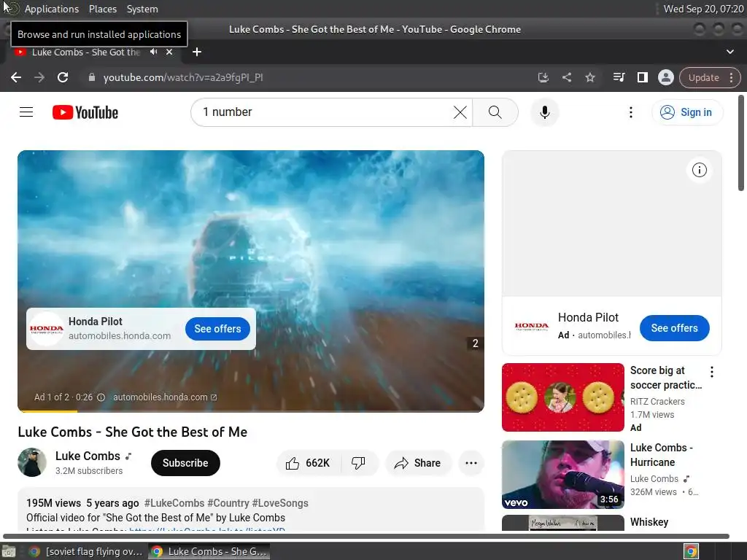Image resolution: width=747 pixels, height=560 pixels.
Task: Open the Chrome profile avatar
Action: pyautogui.click(x=665, y=77)
